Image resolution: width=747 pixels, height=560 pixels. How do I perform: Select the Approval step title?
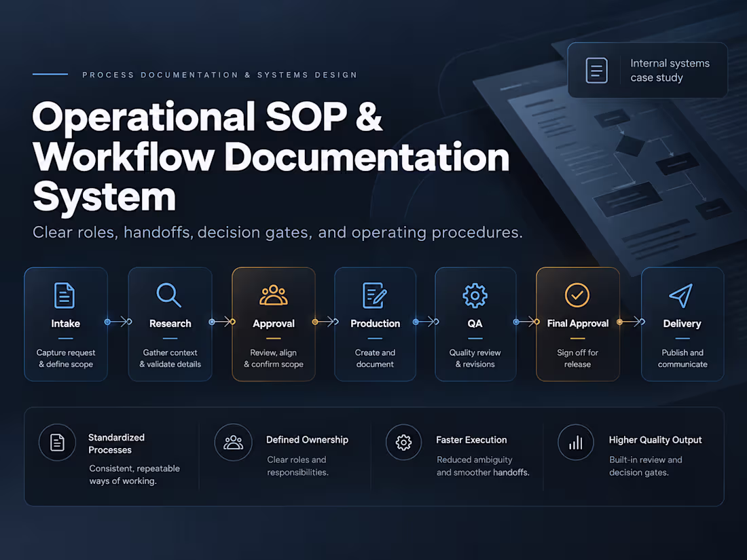click(x=274, y=324)
